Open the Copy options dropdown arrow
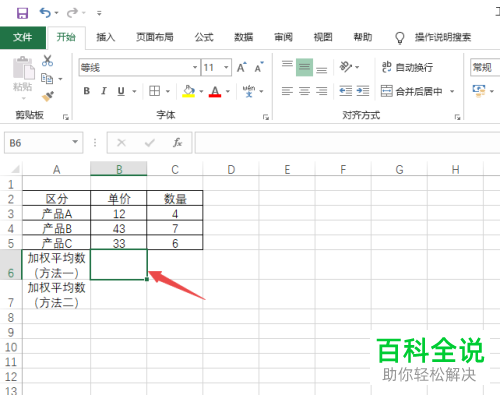Image resolution: width=500 pixels, height=395 pixels. point(60,79)
